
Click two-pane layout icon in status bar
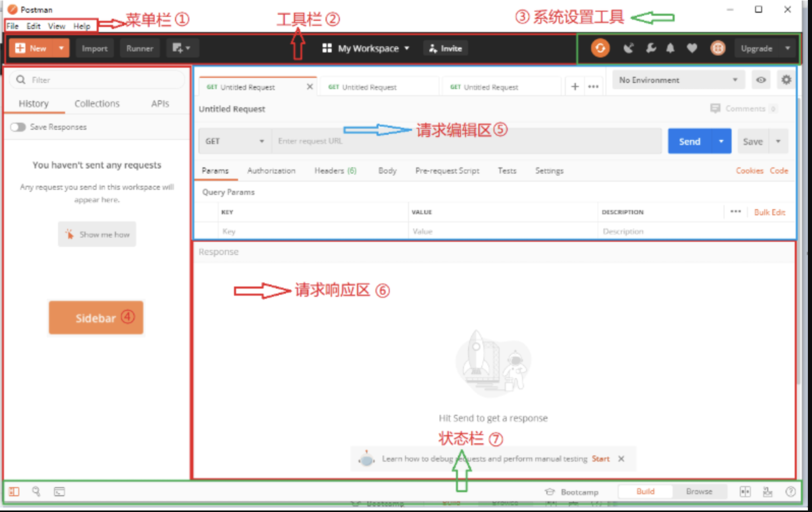coord(745,492)
